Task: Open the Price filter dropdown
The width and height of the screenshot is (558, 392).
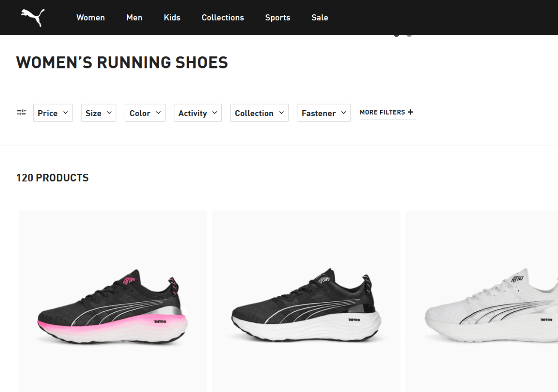Action: click(x=52, y=112)
